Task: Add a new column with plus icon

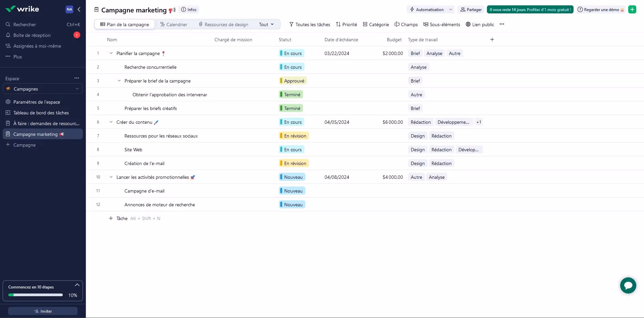Action: (x=492, y=40)
